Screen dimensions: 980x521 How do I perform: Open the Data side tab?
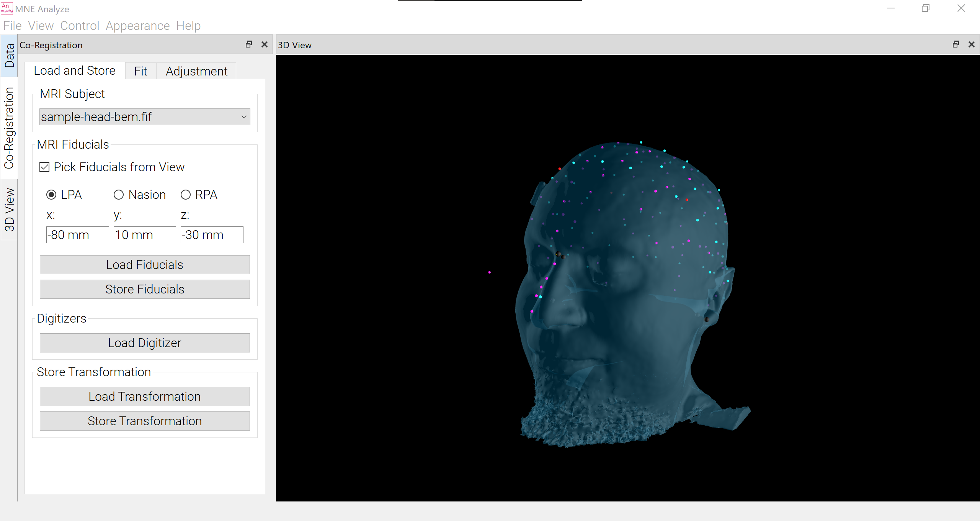click(9, 56)
